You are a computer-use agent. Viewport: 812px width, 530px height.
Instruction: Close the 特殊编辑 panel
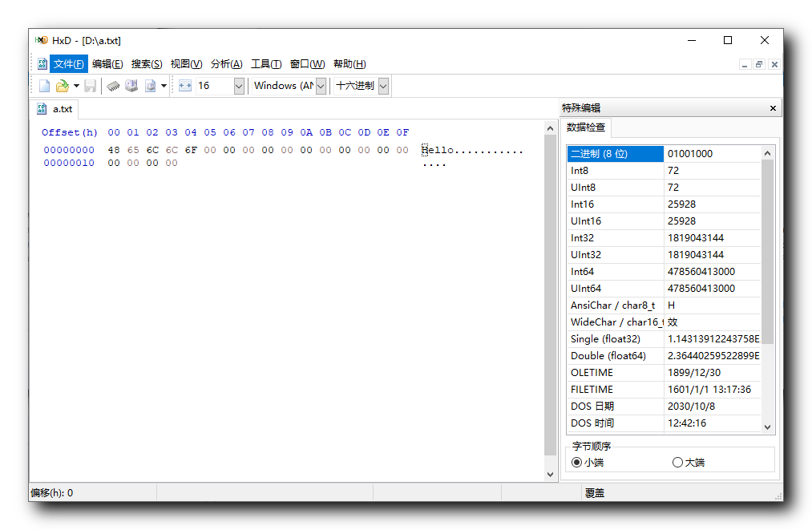point(773,107)
